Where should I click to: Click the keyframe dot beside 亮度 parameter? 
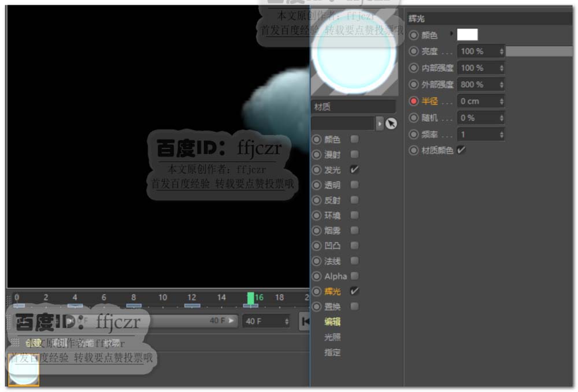(x=414, y=51)
